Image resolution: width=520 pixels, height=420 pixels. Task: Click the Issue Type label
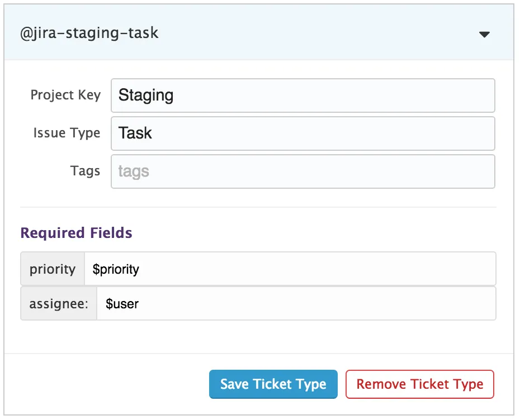pos(67,133)
